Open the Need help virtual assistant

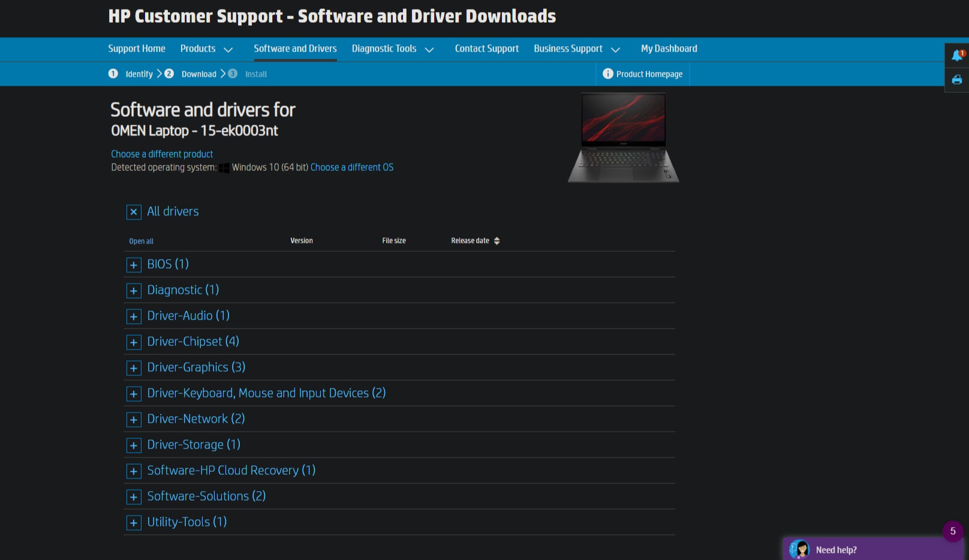pyautogui.click(x=836, y=549)
